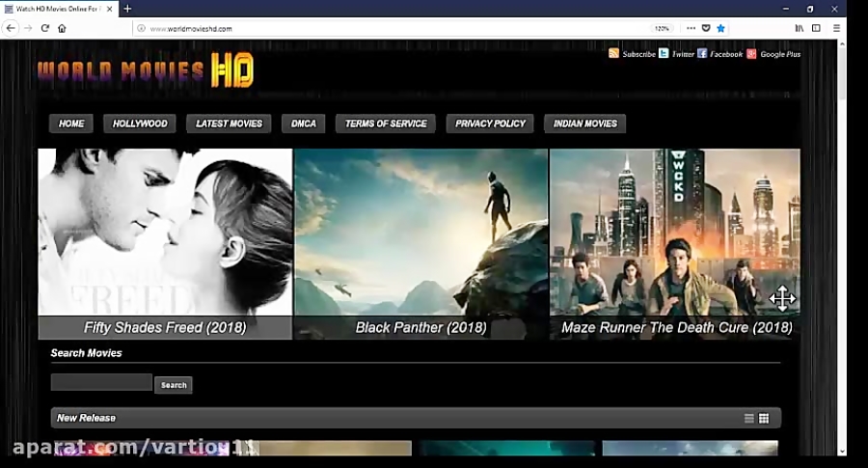The image size is (868, 468).
Task: Open page actions three-dots menu
Action: coord(691,28)
